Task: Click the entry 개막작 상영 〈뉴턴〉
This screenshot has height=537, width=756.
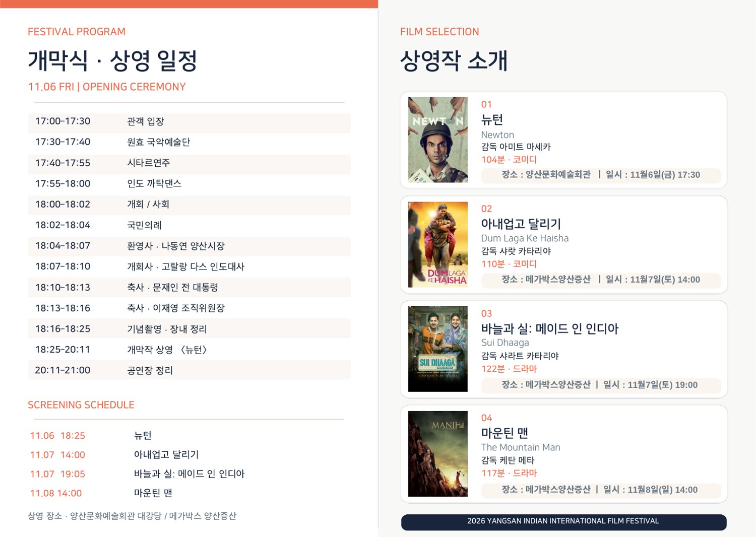Action: tap(167, 350)
